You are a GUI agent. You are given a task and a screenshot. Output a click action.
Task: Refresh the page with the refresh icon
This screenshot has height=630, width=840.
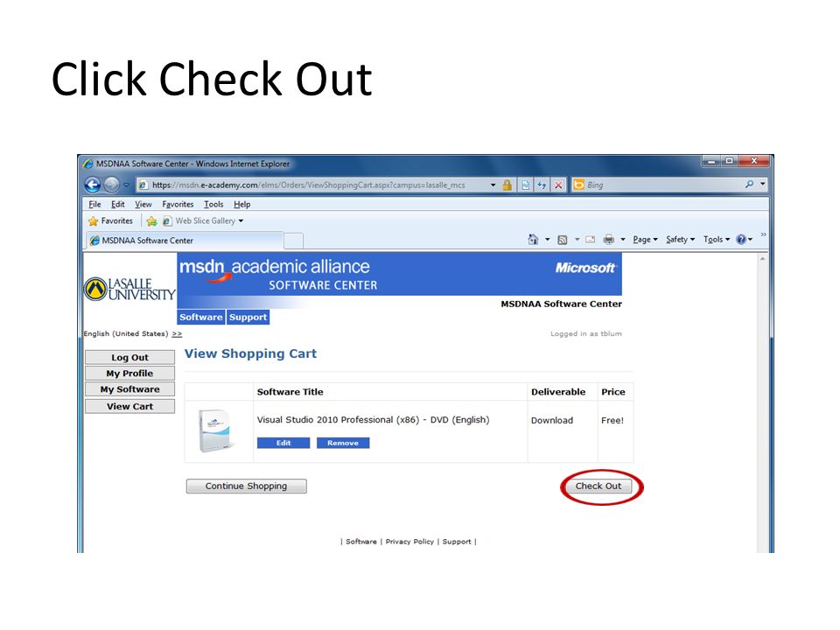tap(542, 185)
